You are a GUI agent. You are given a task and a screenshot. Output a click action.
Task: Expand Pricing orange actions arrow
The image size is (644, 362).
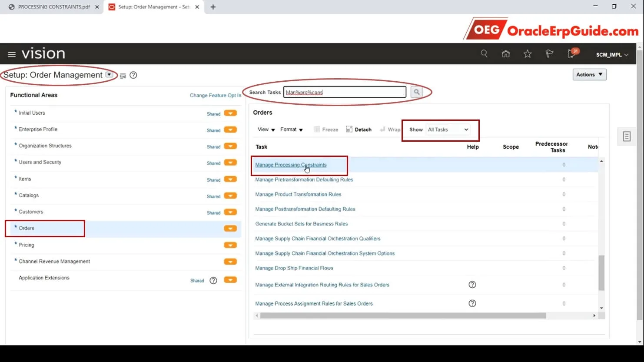click(230, 245)
